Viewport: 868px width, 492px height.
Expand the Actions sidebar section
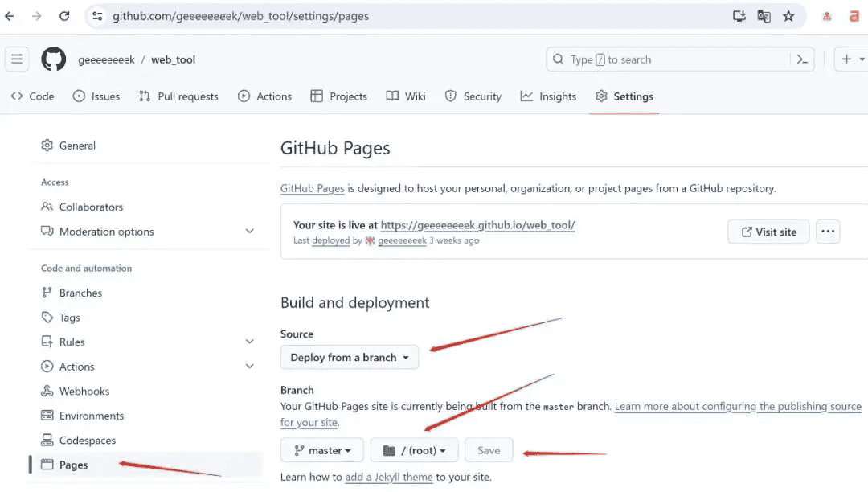click(x=249, y=367)
